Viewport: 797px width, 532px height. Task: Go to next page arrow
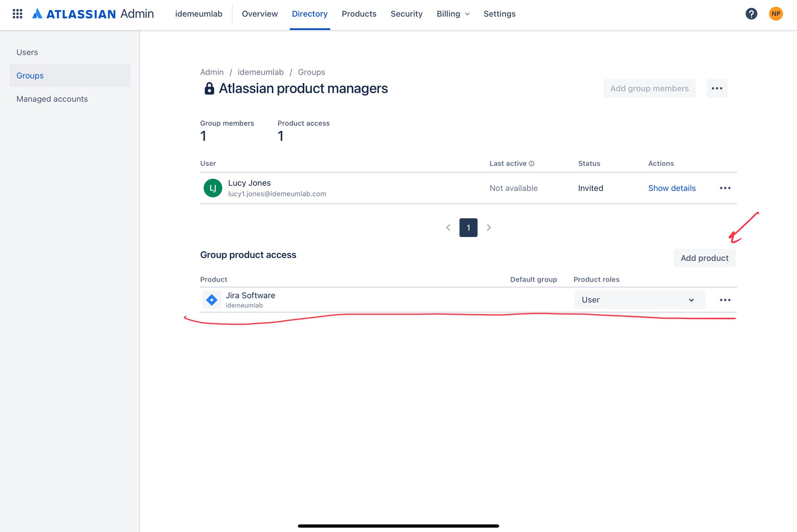[x=489, y=228]
